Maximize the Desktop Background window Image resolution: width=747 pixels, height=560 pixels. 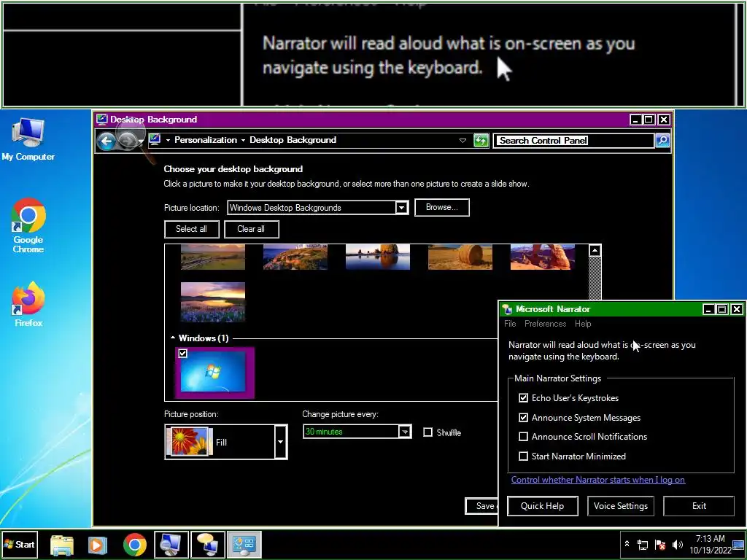(649, 120)
